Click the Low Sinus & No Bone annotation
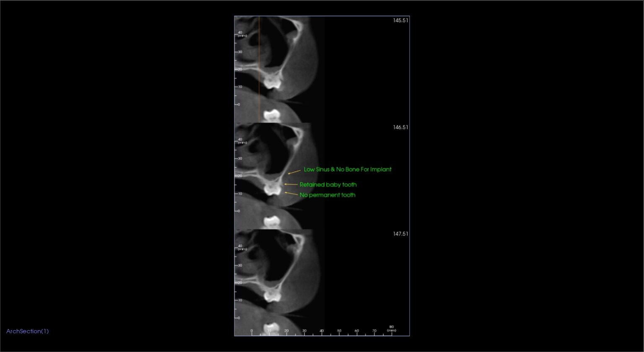 (x=348, y=169)
